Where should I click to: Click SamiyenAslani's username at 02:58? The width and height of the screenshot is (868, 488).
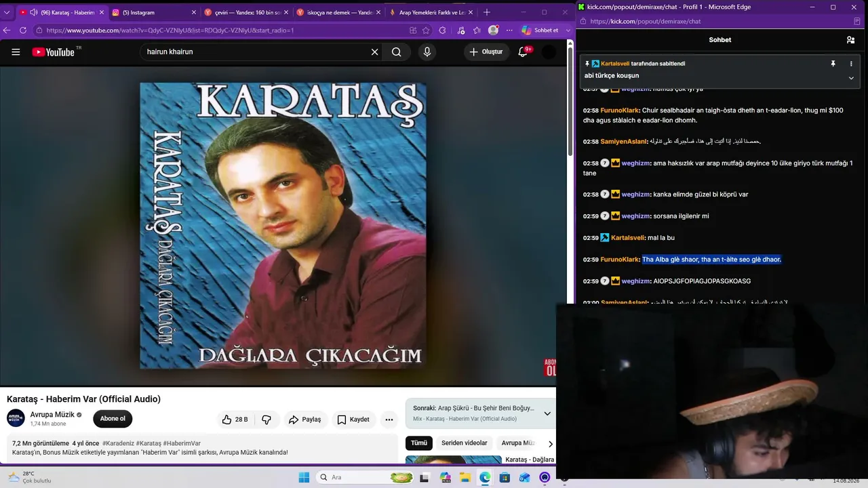coord(624,142)
